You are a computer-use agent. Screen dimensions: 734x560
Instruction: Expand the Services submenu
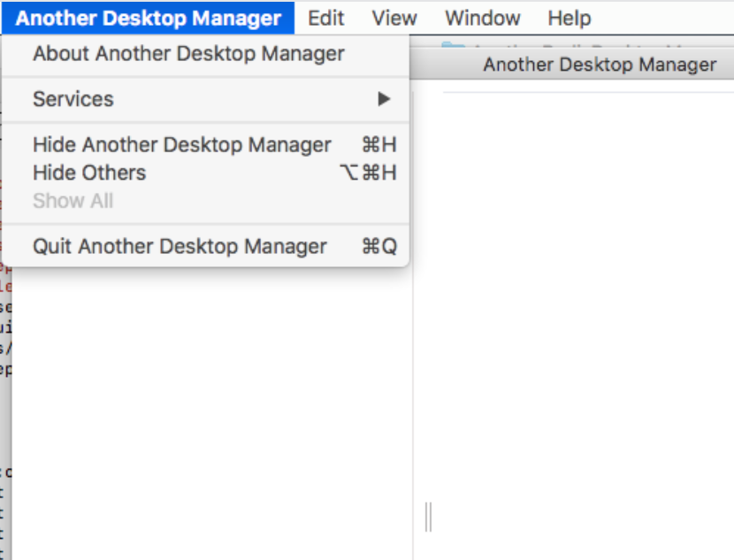coord(73,99)
